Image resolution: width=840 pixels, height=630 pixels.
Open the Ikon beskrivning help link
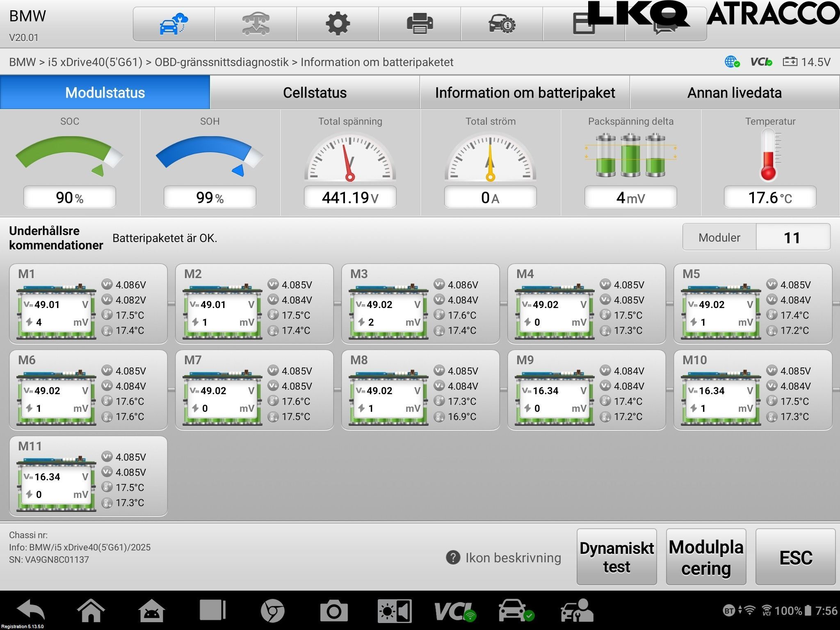click(x=504, y=557)
